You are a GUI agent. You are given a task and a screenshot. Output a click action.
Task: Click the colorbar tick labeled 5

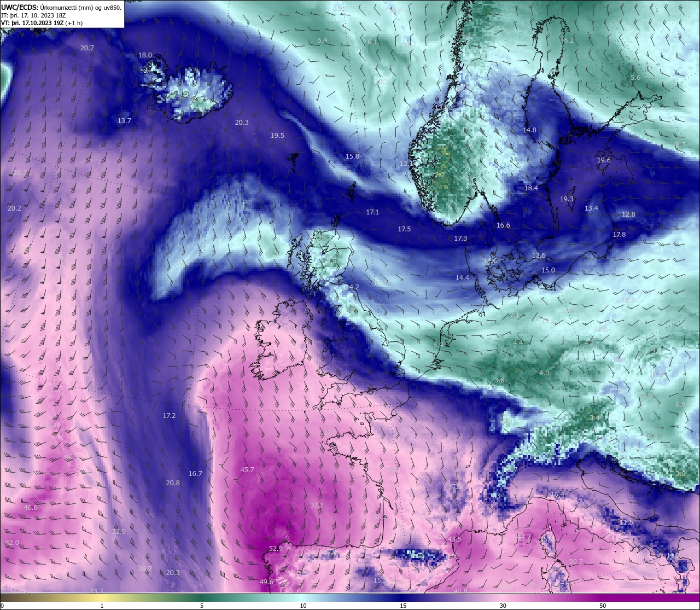pyautogui.click(x=202, y=606)
